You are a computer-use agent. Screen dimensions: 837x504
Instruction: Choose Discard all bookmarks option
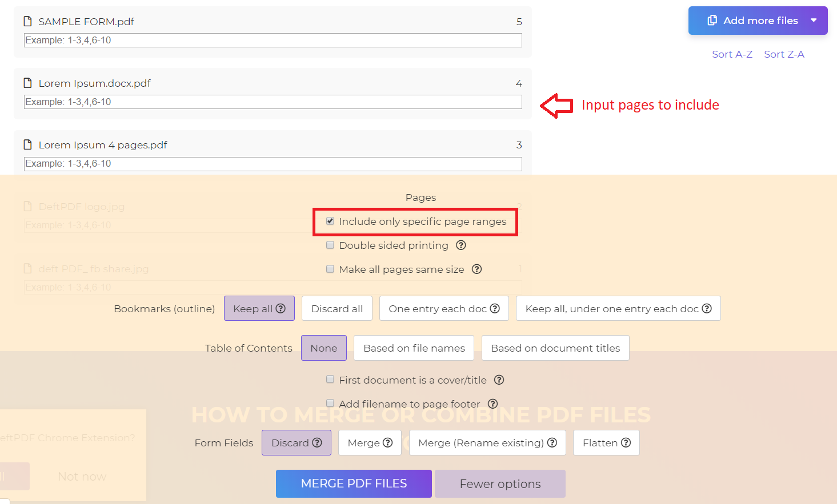[337, 309]
